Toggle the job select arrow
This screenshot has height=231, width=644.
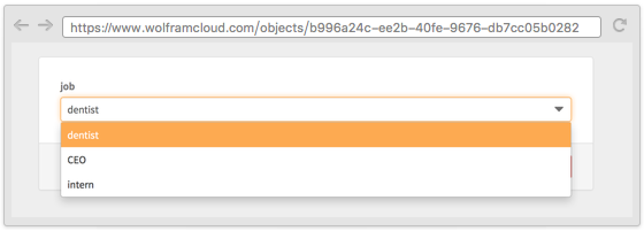tap(558, 109)
